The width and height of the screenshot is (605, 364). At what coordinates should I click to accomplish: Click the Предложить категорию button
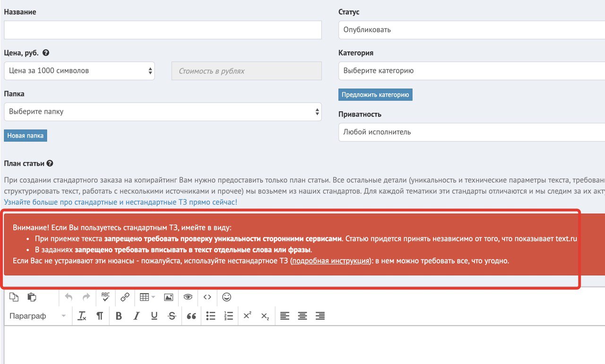(375, 95)
